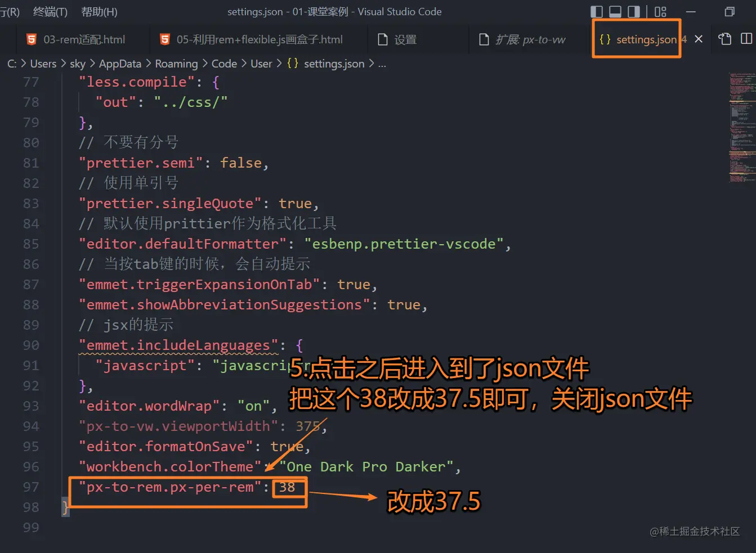The width and height of the screenshot is (756, 553).
Task: Click file icon on 扩展 px-to-vw tab
Action: pyautogui.click(x=484, y=39)
